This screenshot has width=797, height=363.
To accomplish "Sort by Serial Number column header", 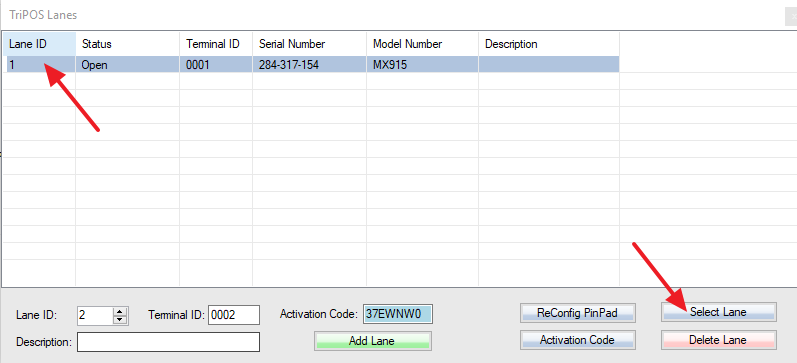I will 310,44.
